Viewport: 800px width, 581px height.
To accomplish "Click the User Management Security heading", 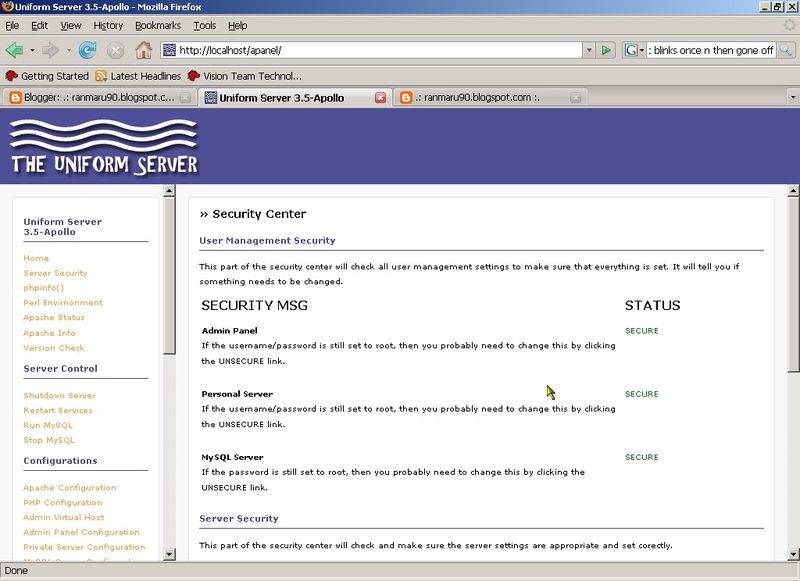I will (x=267, y=240).
